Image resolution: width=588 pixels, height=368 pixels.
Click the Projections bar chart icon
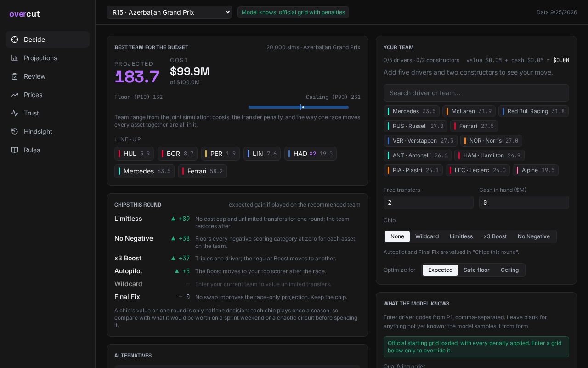[15, 58]
